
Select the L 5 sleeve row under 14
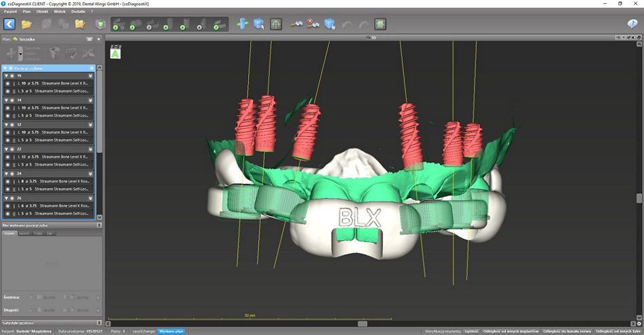coord(49,115)
